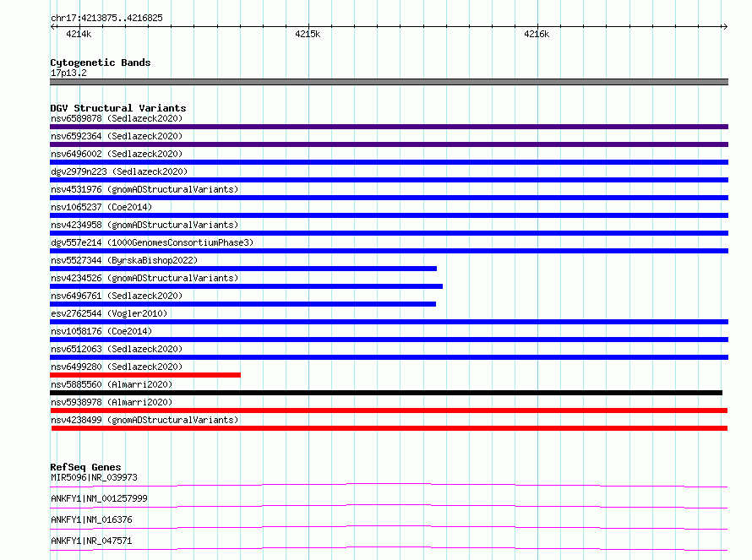Click the nsv4234526 (gnomADStructuralVariants) label
This screenshot has width=752, height=560.
coord(144,278)
